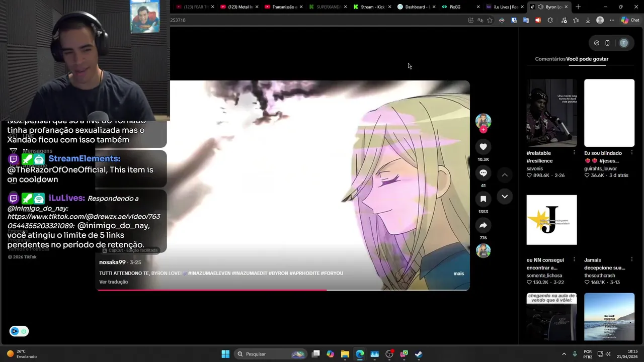The image size is (644, 362).
Task: Open browser downloads with arrow icon
Action: 588,20
